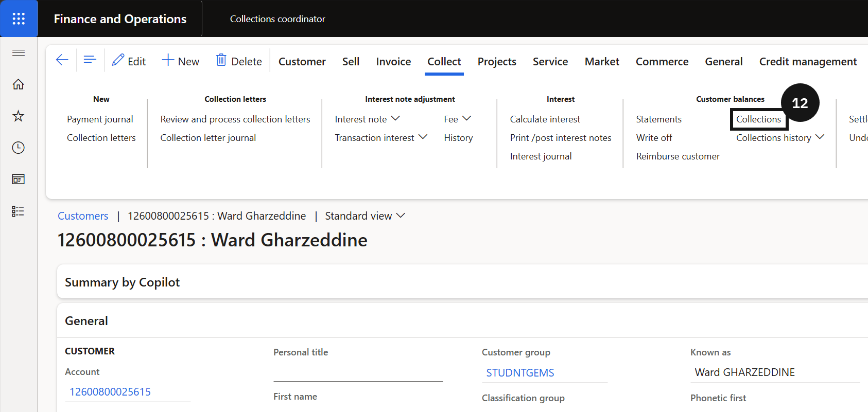
Task: Open Modules list icon in sidebar
Action: point(19,211)
